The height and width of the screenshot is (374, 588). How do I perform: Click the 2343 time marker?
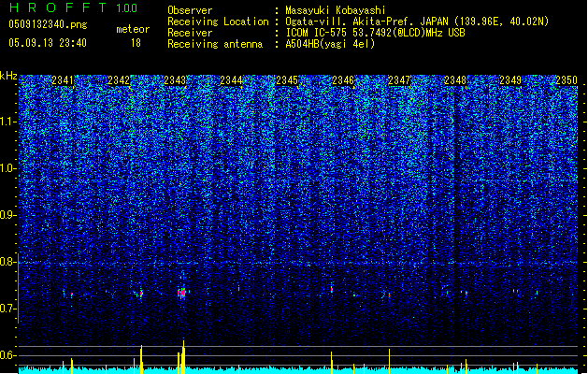click(x=175, y=80)
